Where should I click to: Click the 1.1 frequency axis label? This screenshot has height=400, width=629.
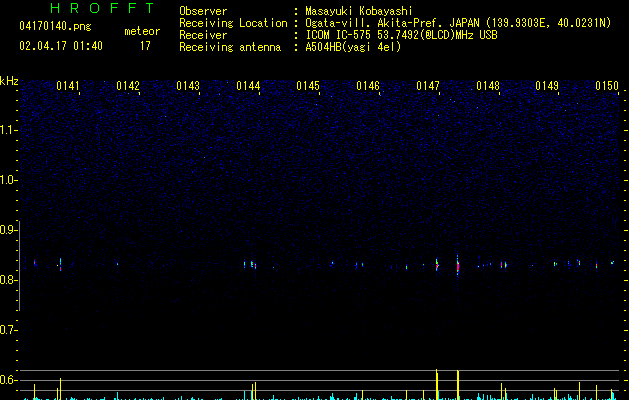coord(8,130)
